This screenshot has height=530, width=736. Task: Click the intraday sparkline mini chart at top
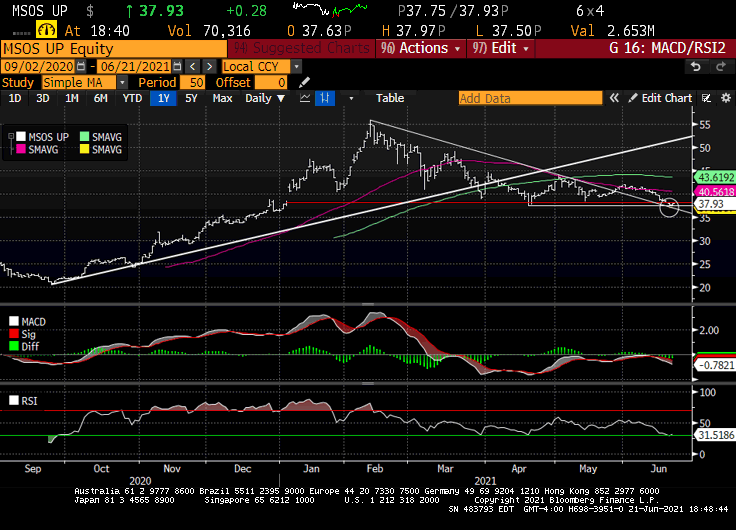[330, 9]
